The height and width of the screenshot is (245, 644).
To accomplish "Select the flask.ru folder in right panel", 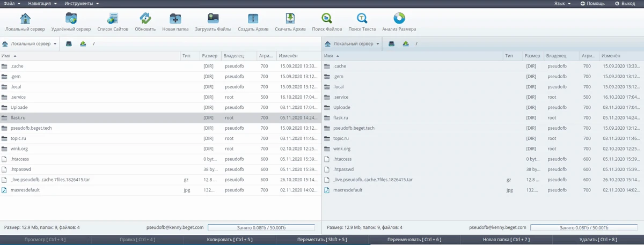I will click(x=341, y=117).
